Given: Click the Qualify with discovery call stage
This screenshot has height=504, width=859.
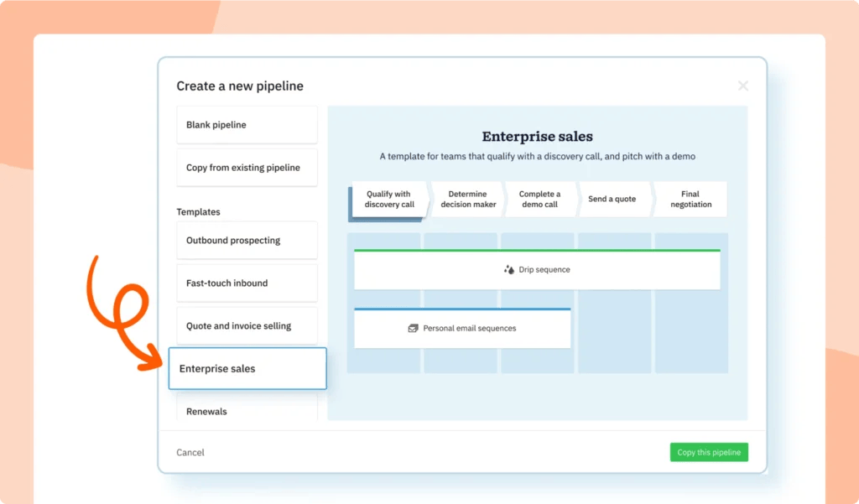Looking at the screenshot, I should coord(388,199).
